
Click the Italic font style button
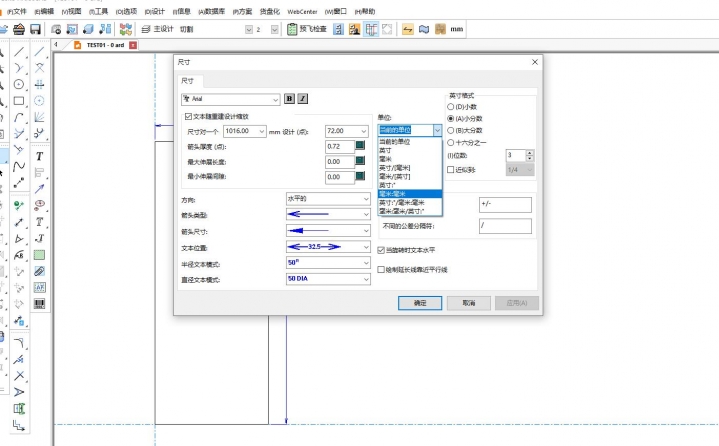pos(303,99)
